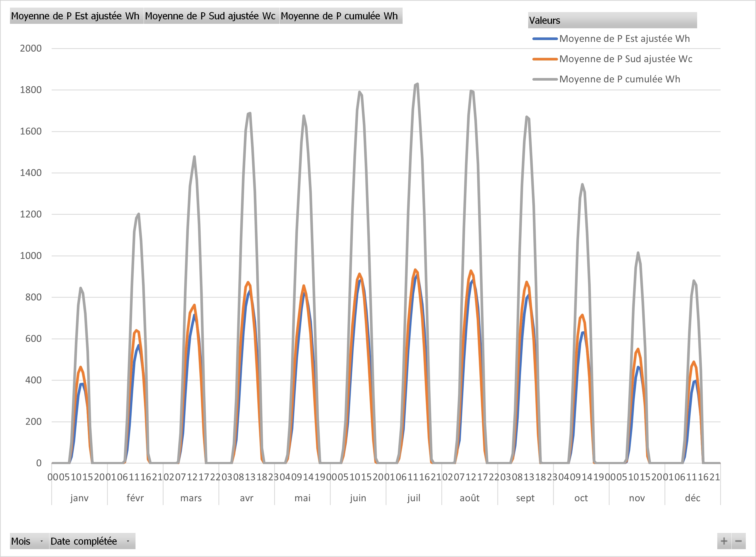
Task: Select legend text Moyenne de P cumulée Wh
Action: point(619,79)
